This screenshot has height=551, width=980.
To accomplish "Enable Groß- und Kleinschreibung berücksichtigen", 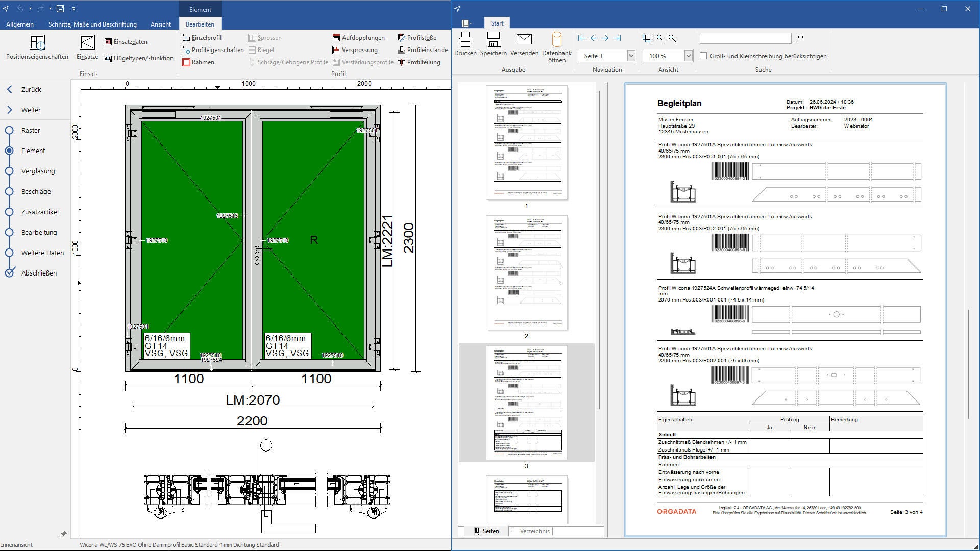I will tap(703, 56).
